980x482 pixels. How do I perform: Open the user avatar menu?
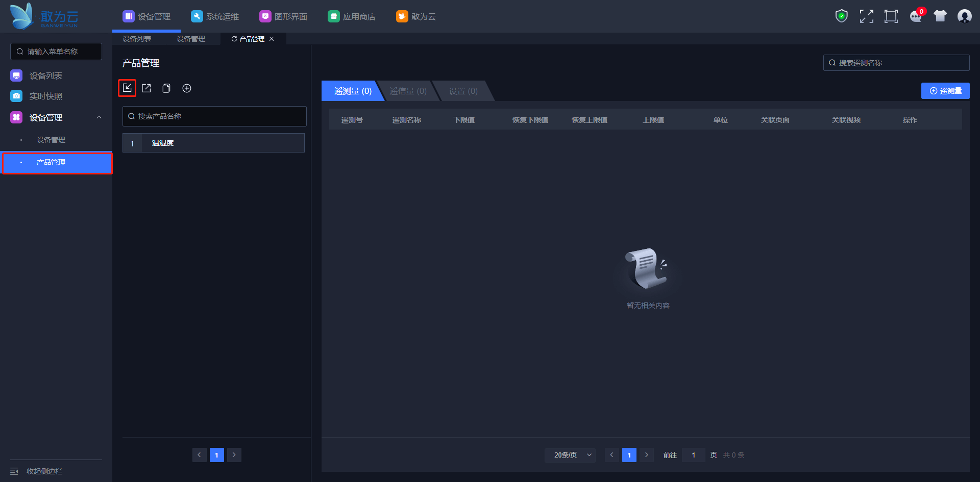point(964,16)
